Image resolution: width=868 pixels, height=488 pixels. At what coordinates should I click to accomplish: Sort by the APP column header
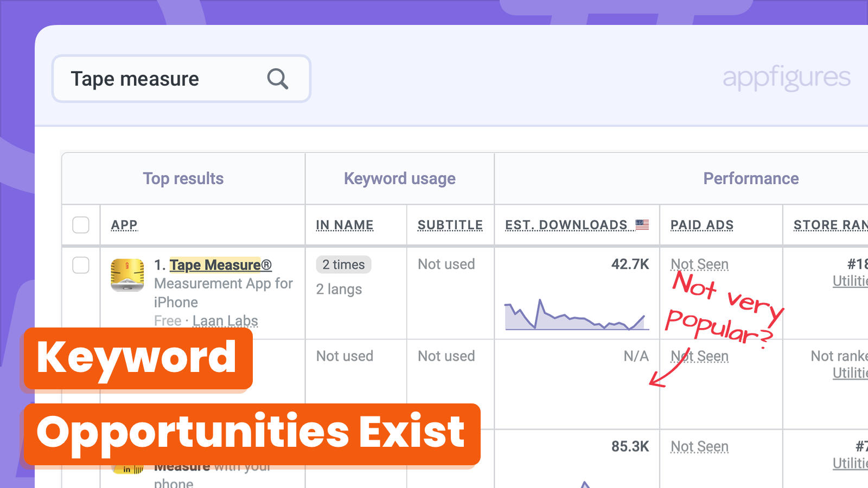pos(124,224)
